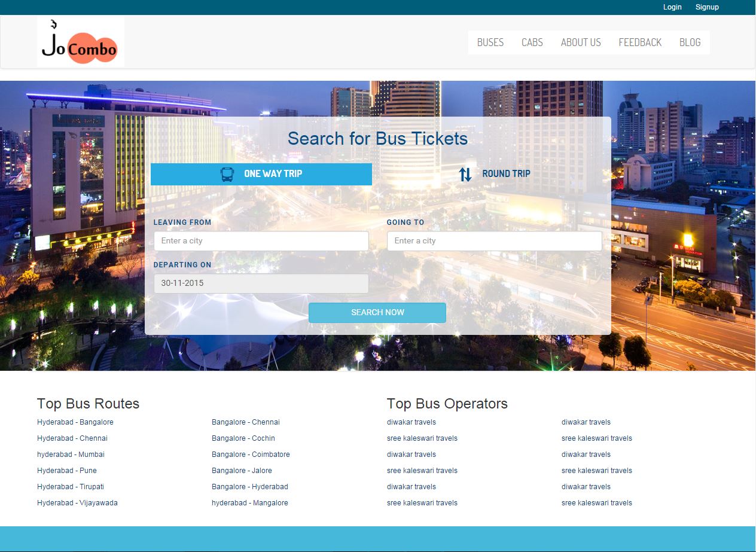Switch to the Round Trip tab

tap(494, 174)
